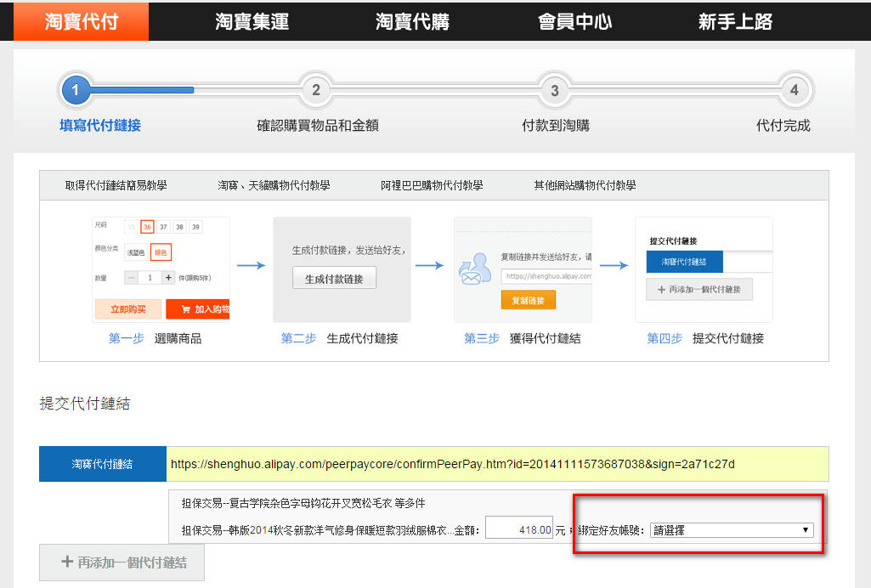Click step 2 circle in progress bar

tap(315, 90)
